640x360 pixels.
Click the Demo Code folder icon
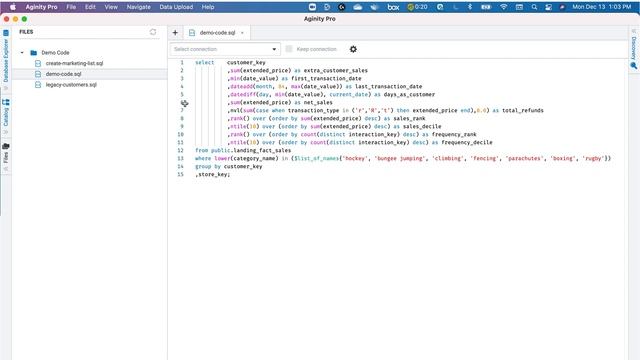[x=33, y=53]
